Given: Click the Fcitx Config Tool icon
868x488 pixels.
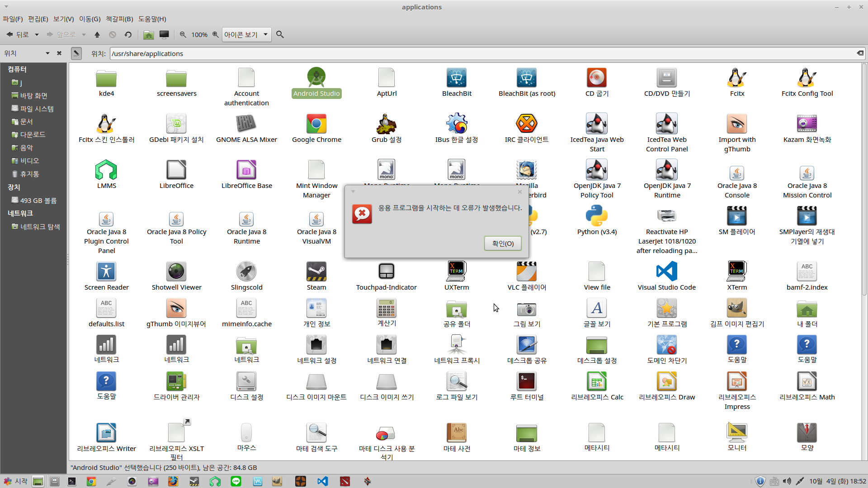Looking at the screenshot, I should point(807,78).
